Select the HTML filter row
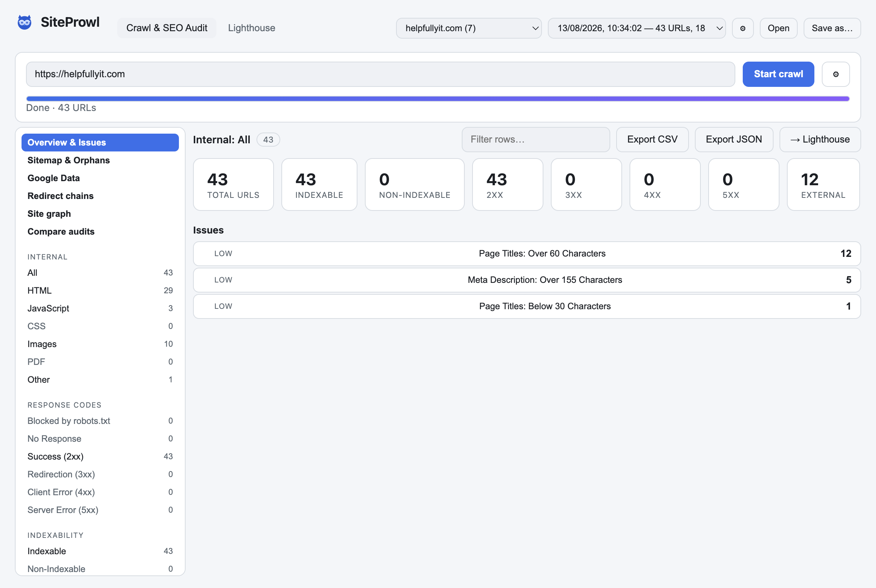876x588 pixels. (100, 291)
